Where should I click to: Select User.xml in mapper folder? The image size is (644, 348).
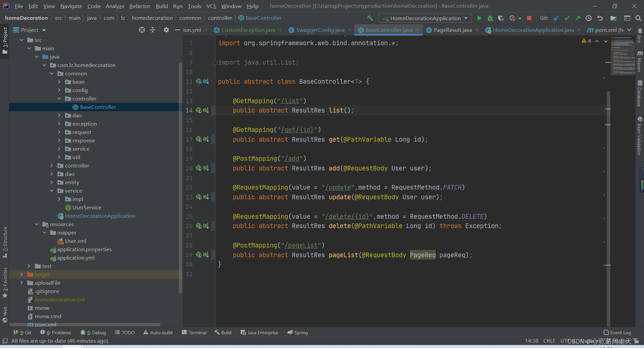tap(75, 241)
